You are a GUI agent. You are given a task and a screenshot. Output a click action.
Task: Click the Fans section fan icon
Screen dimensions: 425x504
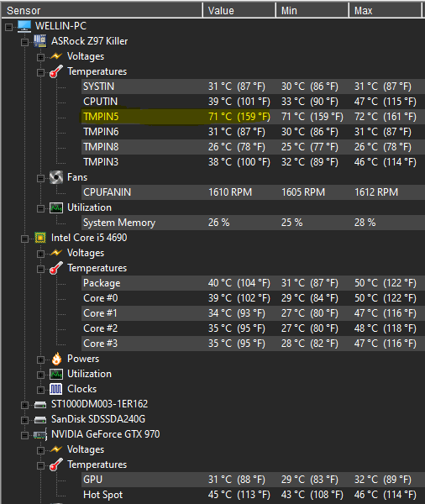click(x=56, y=177)
